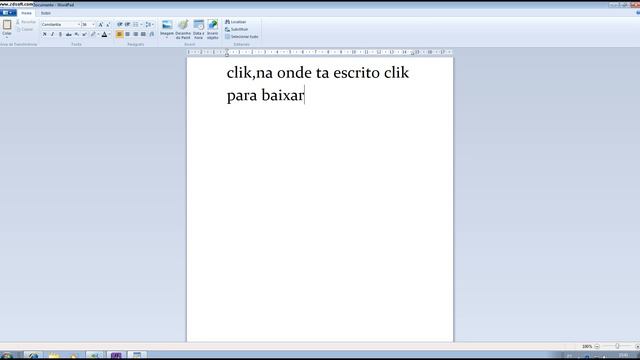
Task: Switch to the Início ribbon tab
Action: coord(27,13)
